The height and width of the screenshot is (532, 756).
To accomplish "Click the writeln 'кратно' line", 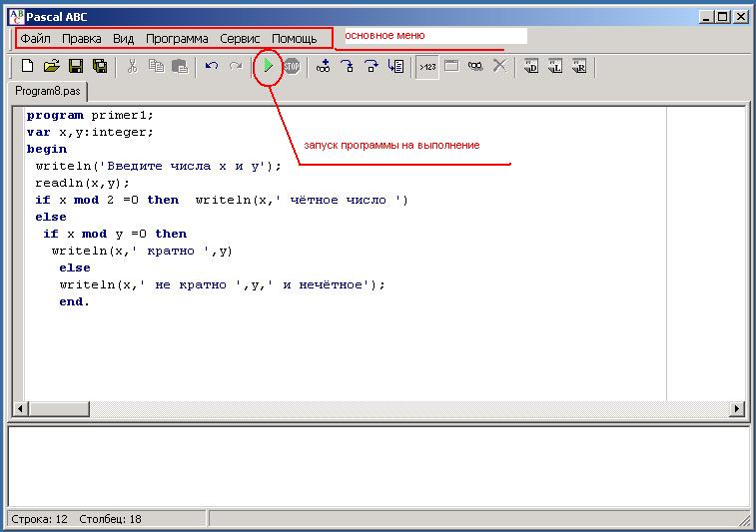I will coord(142,252).
